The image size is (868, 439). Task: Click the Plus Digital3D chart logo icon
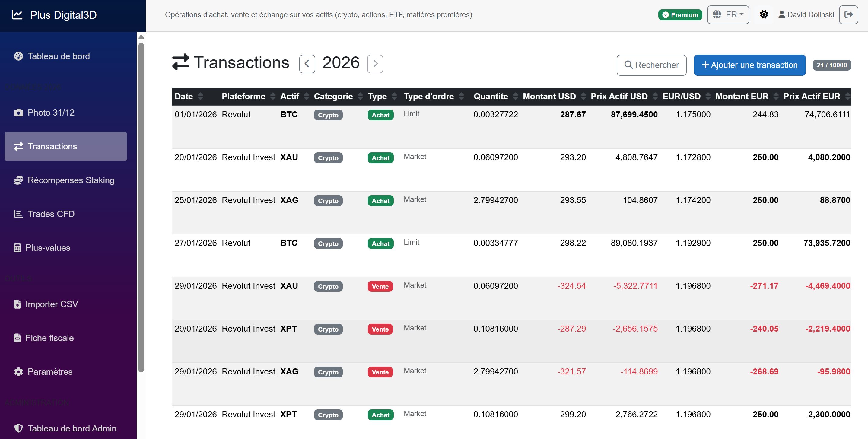(x=17, y=15)
